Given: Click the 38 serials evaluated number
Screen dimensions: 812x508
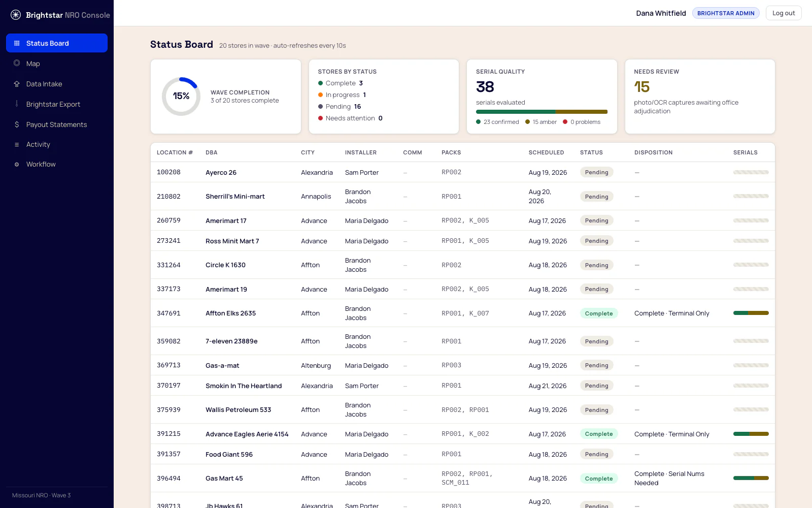Looking at the screenshot, I should [485, 87].
